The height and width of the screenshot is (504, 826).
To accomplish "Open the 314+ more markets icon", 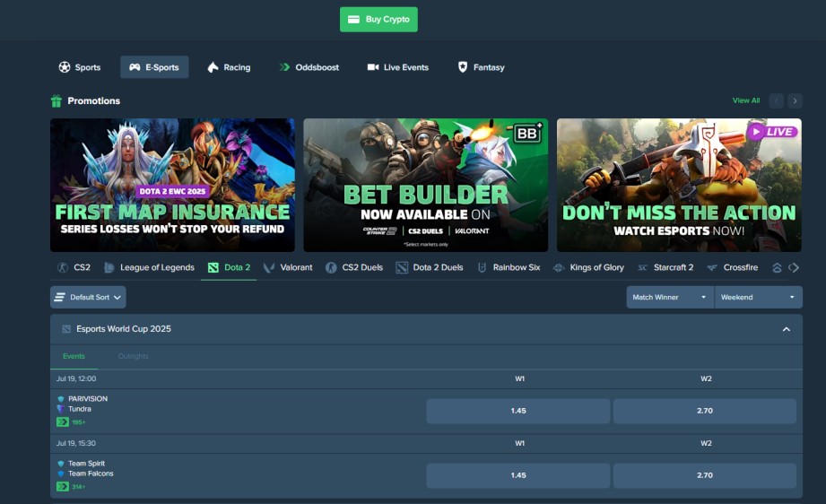I will pyautogui.click(x=63, y=487).
